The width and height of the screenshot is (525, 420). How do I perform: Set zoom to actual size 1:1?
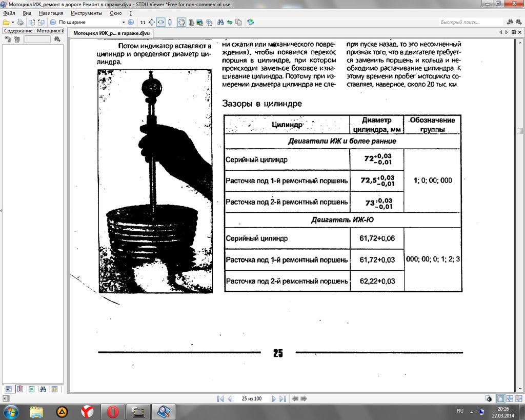click(x=143, y=22)
